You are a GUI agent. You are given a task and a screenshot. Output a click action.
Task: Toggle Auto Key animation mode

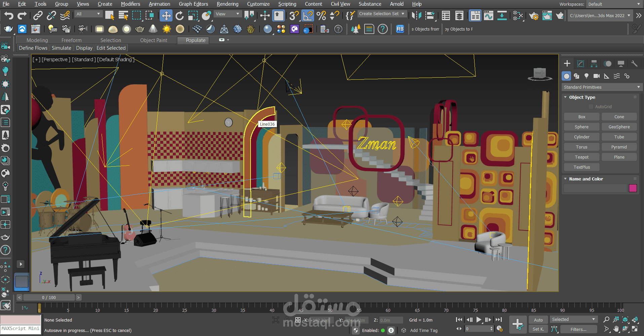(x=538, y=320)
